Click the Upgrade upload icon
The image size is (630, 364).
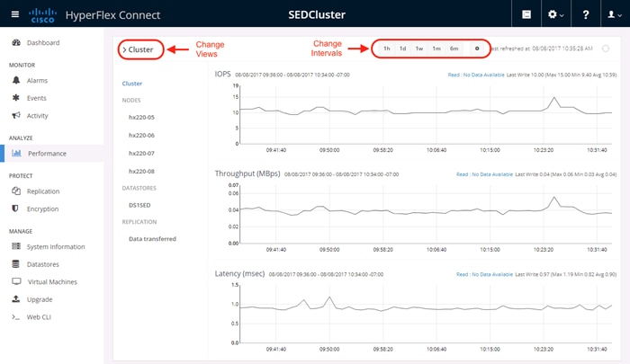pos(15,299)
